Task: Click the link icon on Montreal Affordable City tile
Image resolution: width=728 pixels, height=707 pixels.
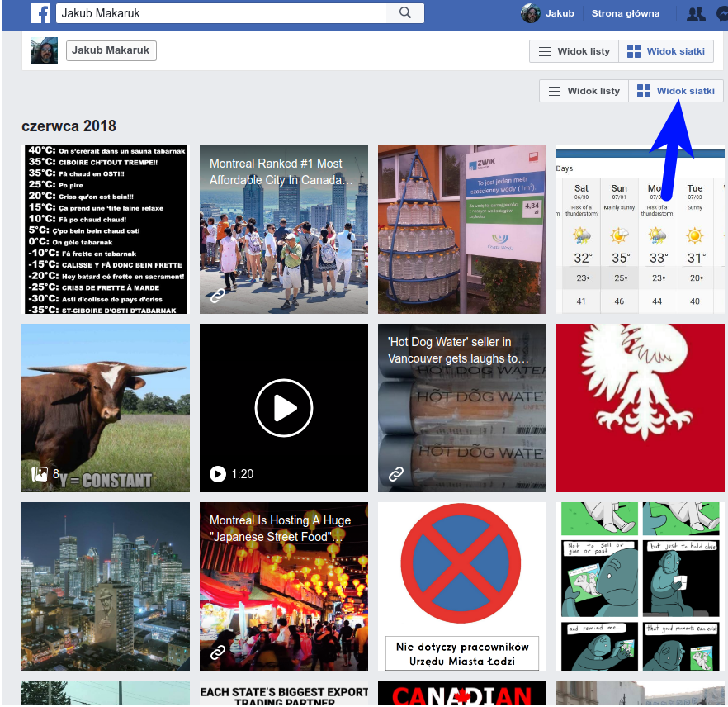Action: click(218, 296)
